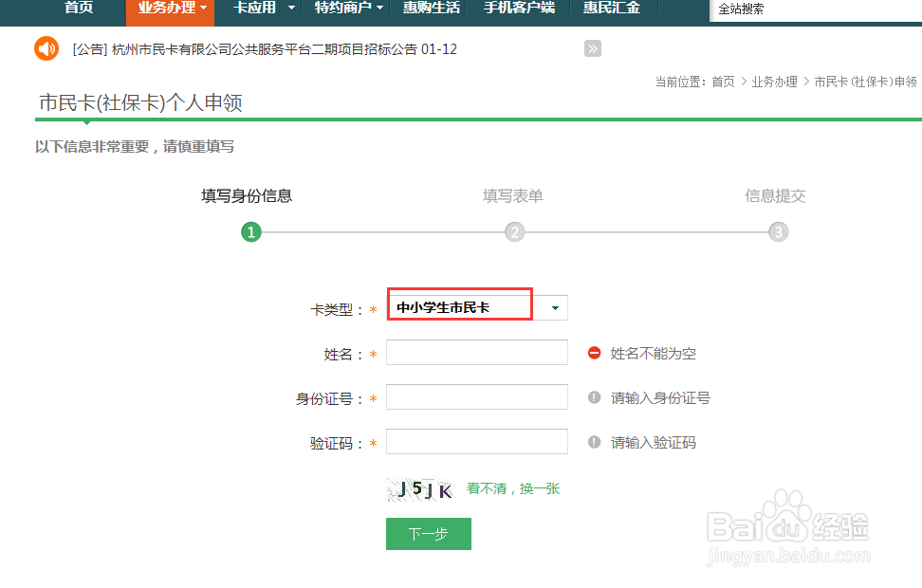Click the 市民卡(社保卡)个人申领 heading
922x588 pixels.
(140, 102)
